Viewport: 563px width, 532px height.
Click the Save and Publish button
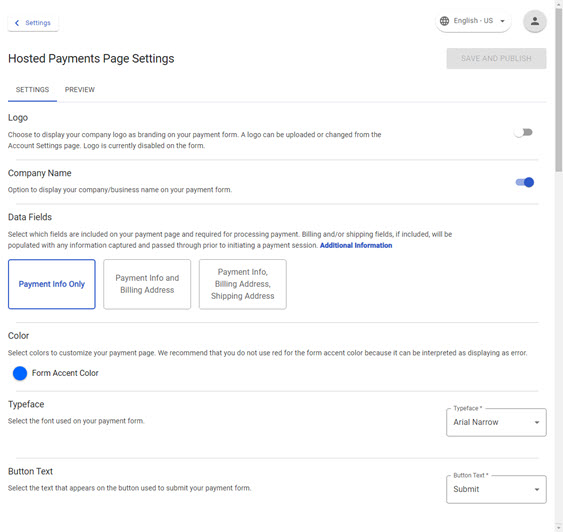click(x=496, y=59)
